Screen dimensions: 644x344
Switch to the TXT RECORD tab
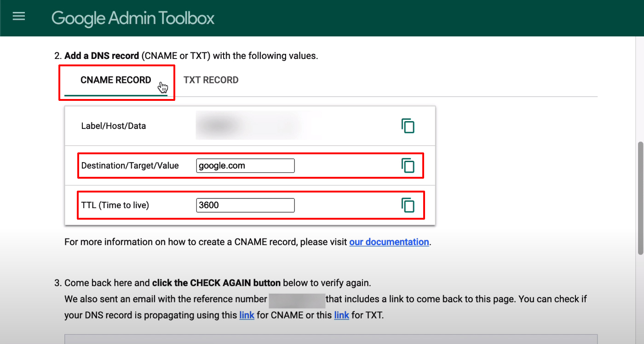tap(211, 80)
